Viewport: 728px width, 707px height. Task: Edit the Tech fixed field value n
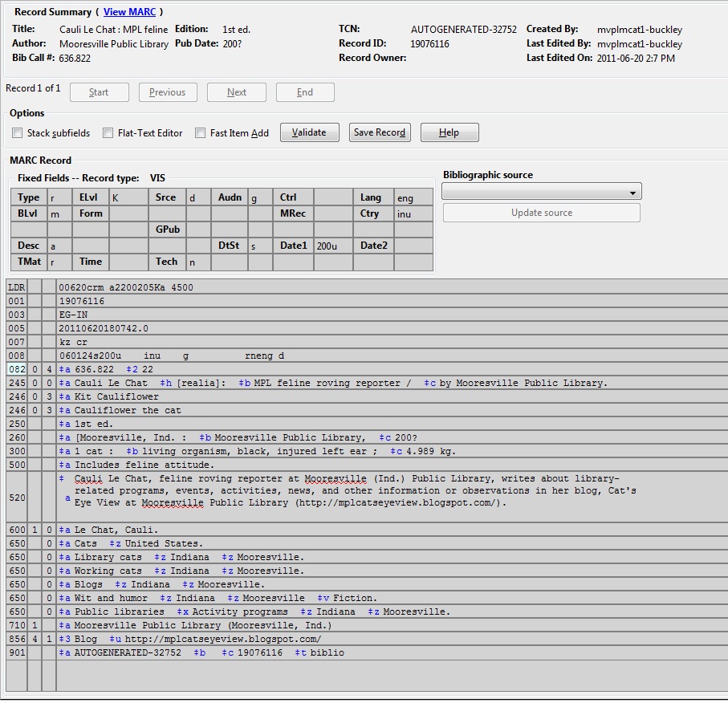coord(198,262)
